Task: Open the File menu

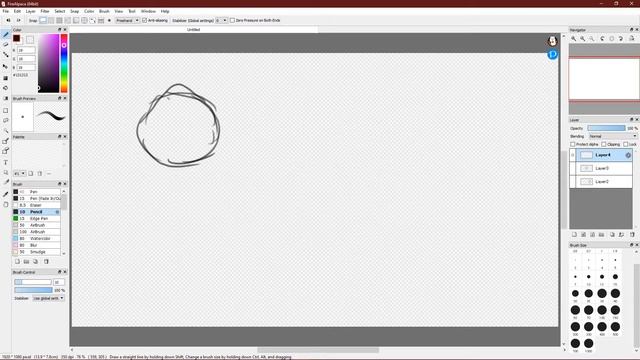Action: [6, 11]
